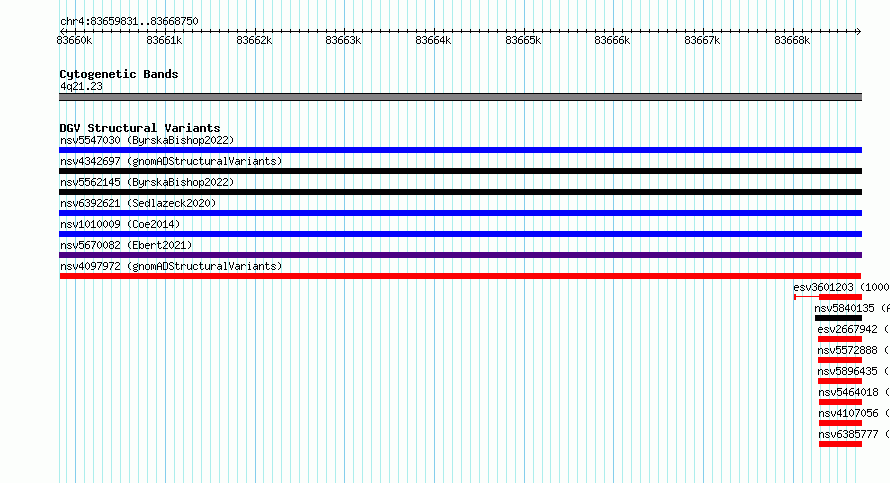Click the short black bar under nsv5840135
This screenshot has height=483, width=890.
coord(838,318)
